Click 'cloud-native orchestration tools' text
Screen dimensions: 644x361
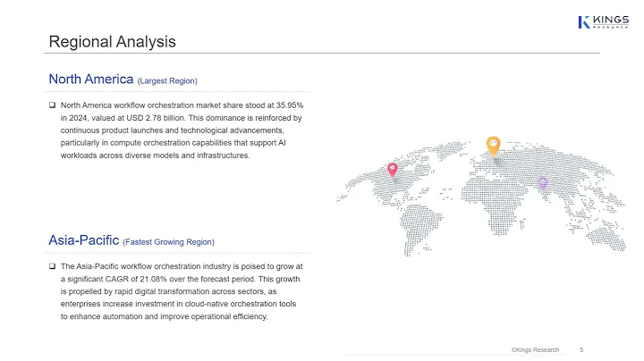(x=241, y=304)
